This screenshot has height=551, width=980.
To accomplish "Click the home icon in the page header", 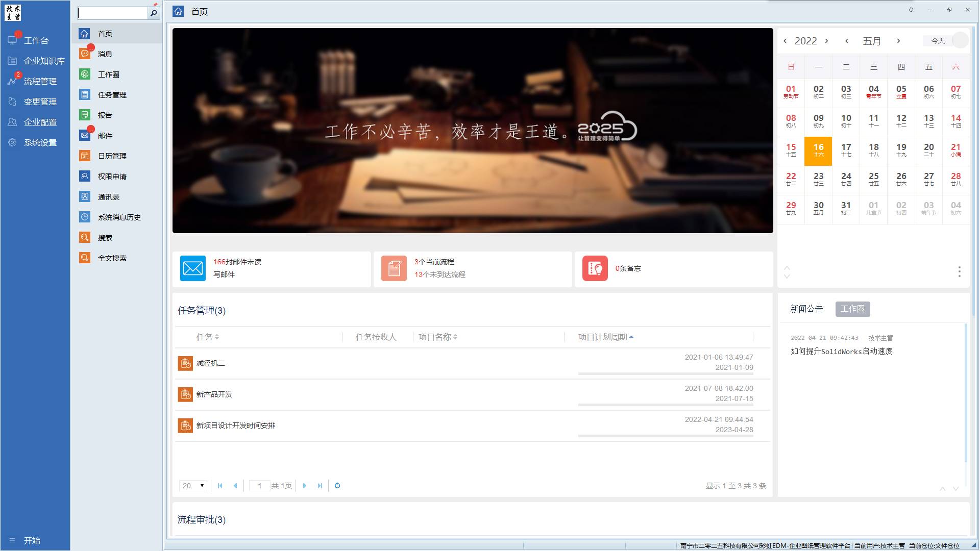I will click(x=178, y=11).
